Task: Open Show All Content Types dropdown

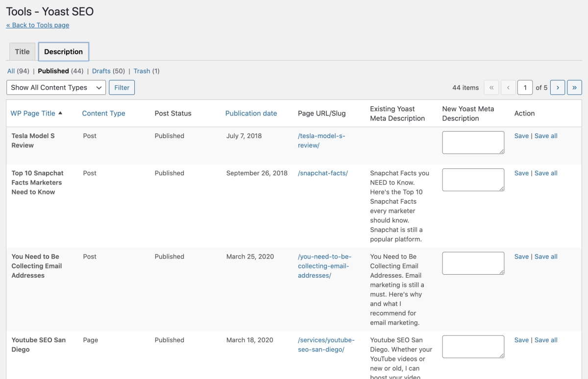Action: click(56, 88)
